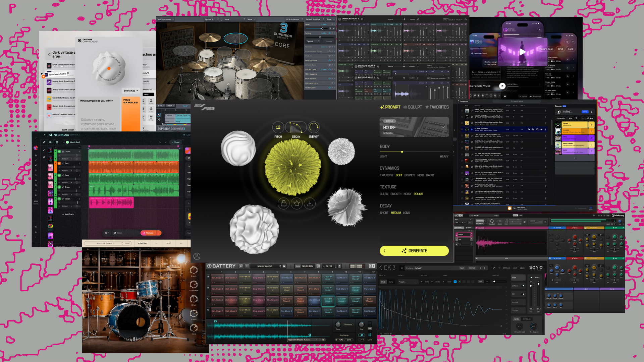The width and height of the screenshot is (644, 362).
Task: Click the undo arrow in Kick 3
Action: tap(494, 268)
